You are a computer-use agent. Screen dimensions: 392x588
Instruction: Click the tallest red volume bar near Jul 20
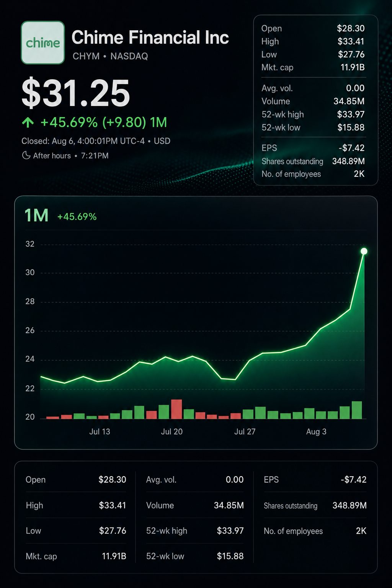point(176,409)
